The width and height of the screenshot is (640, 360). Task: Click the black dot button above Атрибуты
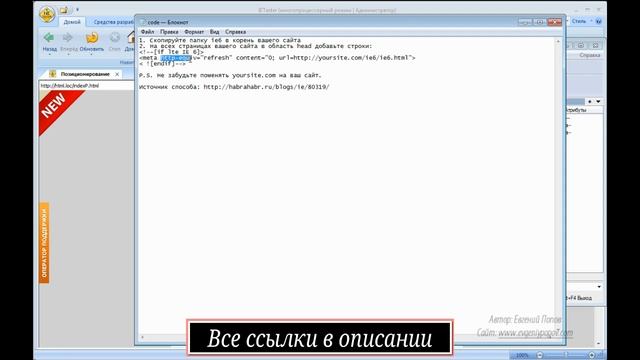pyautogui.click(x=589, y=101)
